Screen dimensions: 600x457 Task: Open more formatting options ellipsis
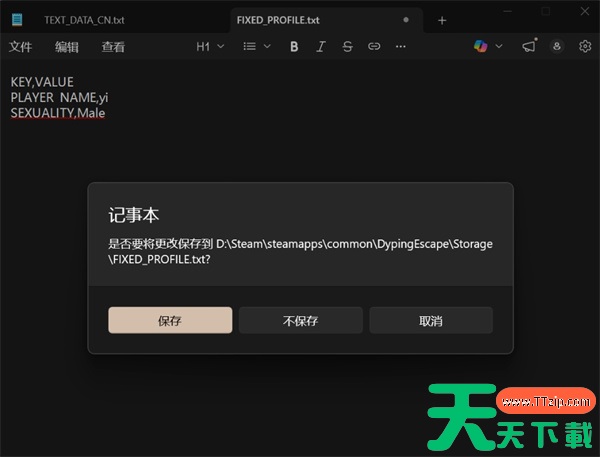401,47
